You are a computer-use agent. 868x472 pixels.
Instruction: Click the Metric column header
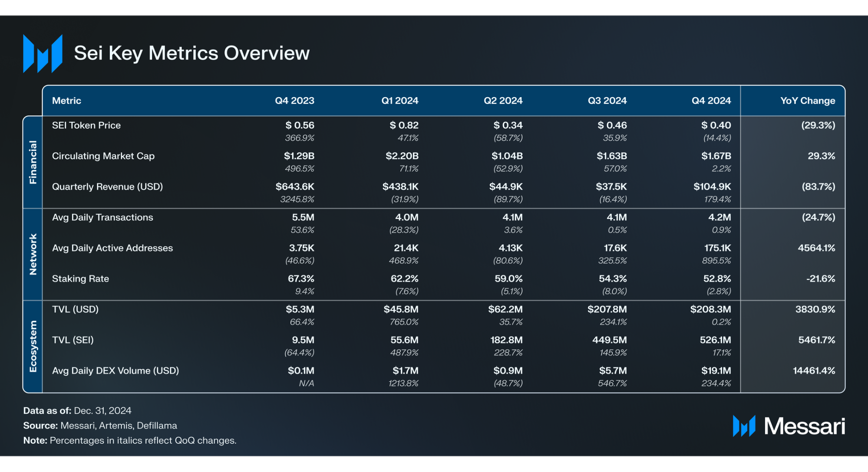pyautogui.click(x=66, y=101)
